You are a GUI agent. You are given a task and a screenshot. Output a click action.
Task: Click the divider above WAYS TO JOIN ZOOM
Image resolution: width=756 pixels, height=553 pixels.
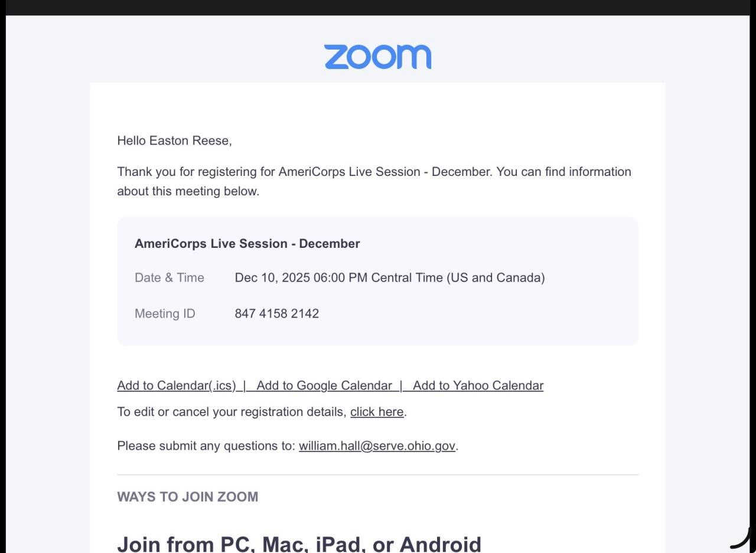click(x=377, y=475)
